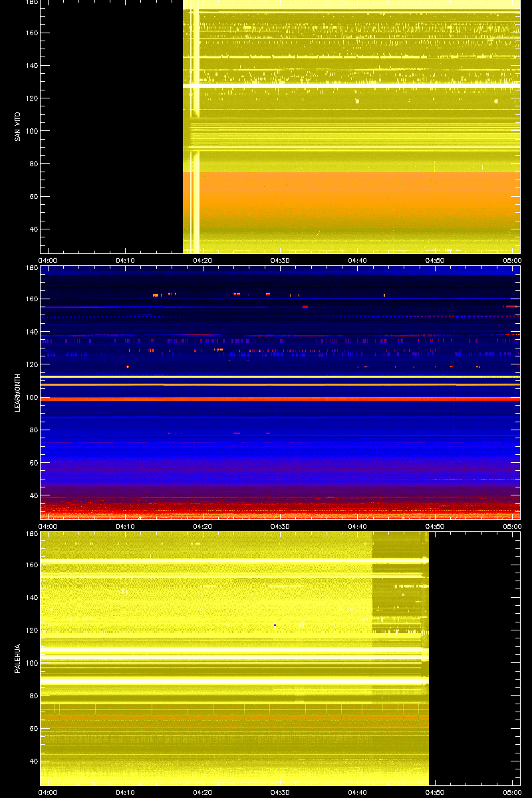The width and height of the screenshot is (532, 798).
Task: Select 04:10 time tick under San Vito panel
Action: 126,260
